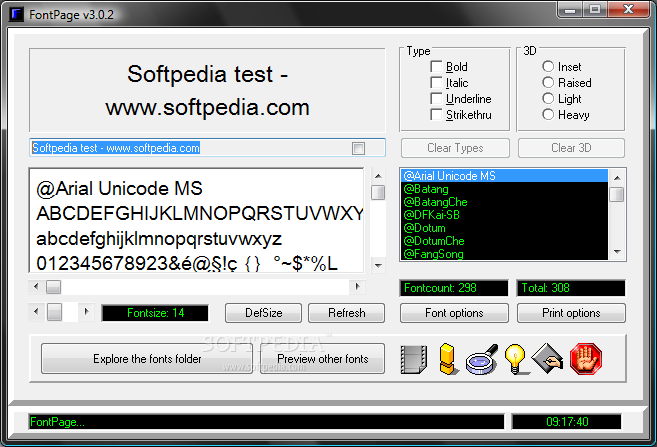
Task: Click the FontPage... status bar text
Action: [x=57, y=422]
